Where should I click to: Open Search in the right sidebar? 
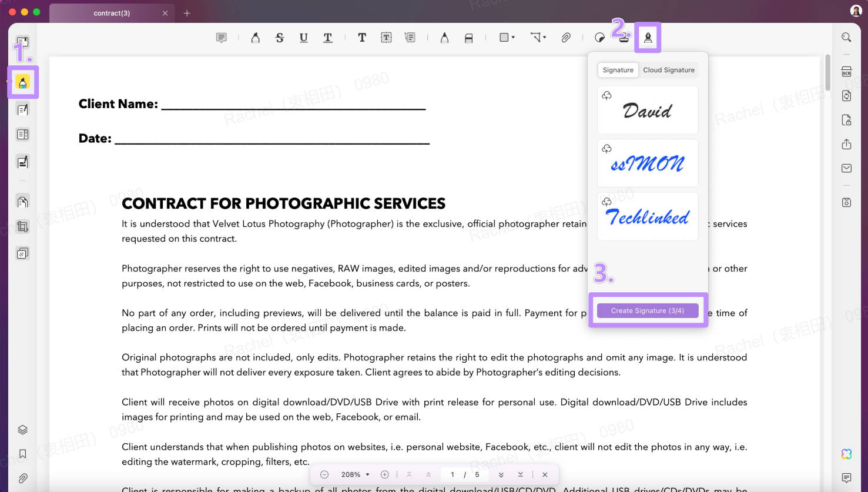846,37
